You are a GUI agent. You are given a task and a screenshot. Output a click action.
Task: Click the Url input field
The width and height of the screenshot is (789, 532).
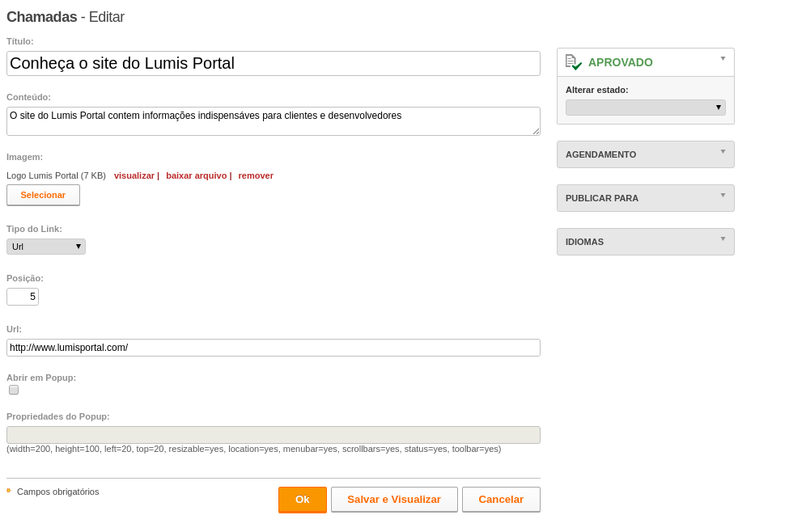click(274, 348)
